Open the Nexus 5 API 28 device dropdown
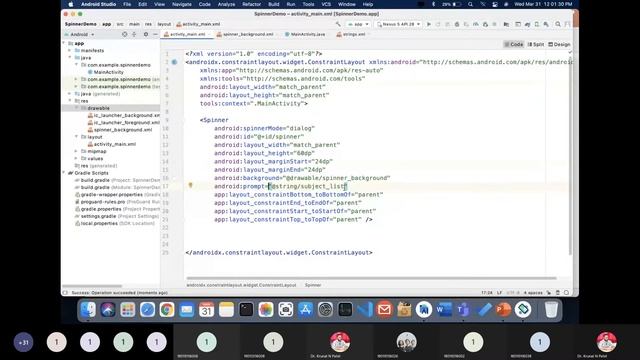Image resolution: width=640 pixels, height=360 pixels. coord(398,24)
